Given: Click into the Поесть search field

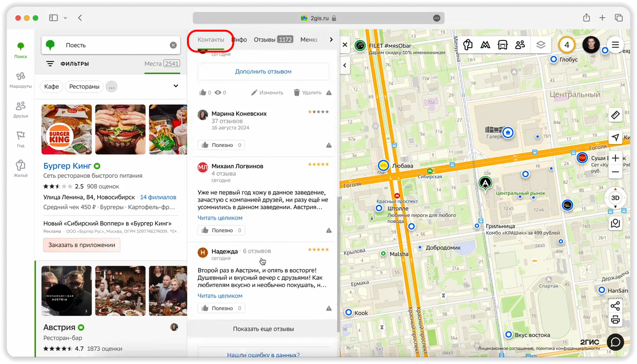Looking at the screenshot, I should tap(112, 45).
